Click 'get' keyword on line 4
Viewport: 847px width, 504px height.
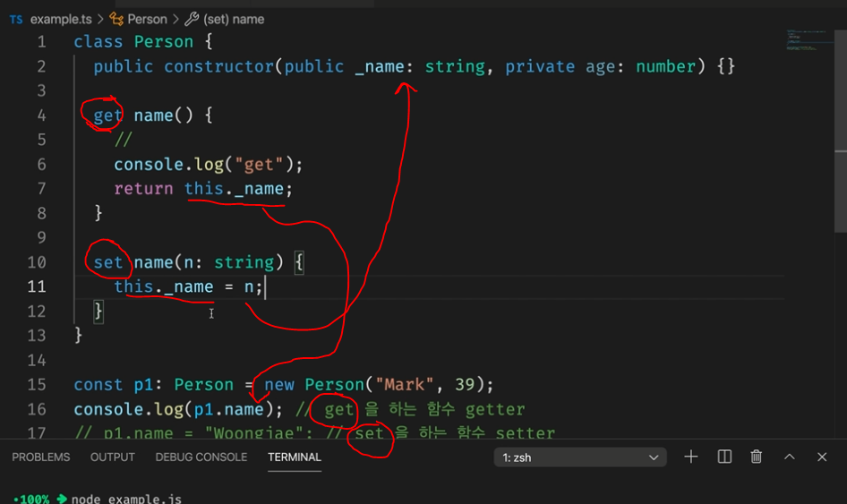click(108, 115)
